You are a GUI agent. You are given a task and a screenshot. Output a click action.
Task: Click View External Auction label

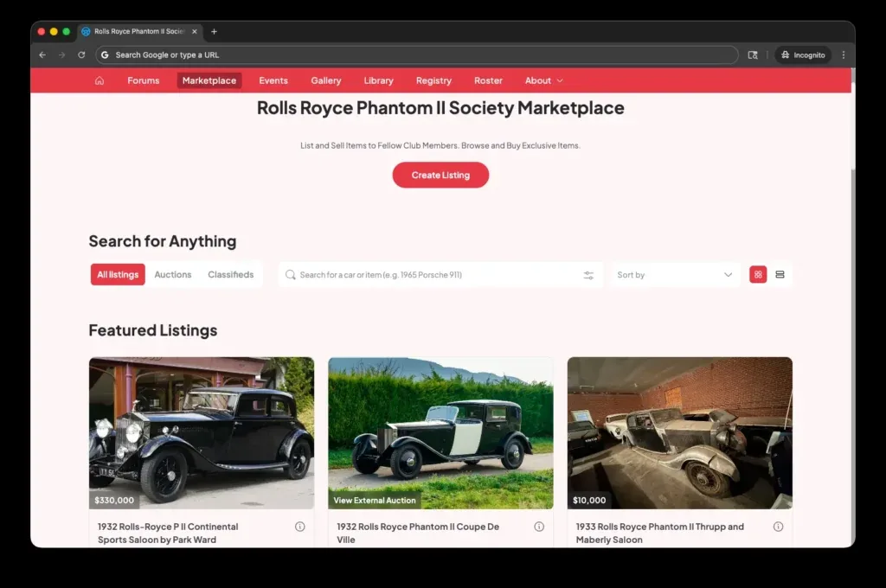click(375, 501)
